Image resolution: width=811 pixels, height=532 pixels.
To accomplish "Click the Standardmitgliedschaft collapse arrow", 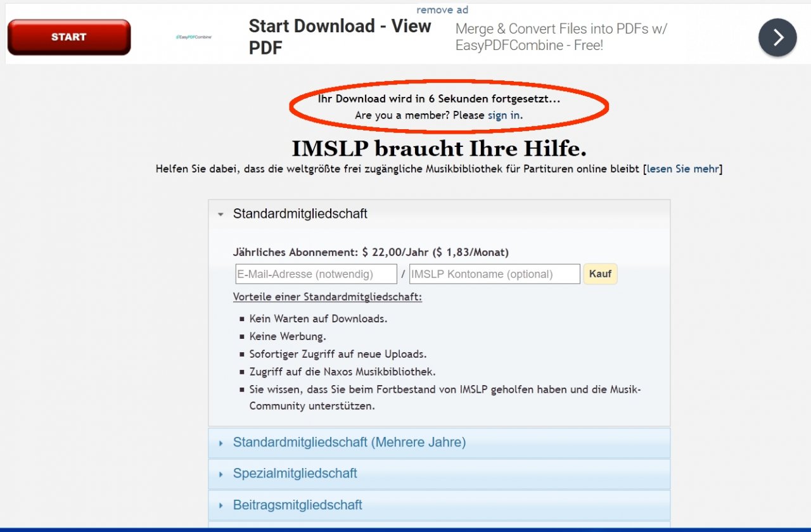I will pyautogui.click(x=220, y=215).
